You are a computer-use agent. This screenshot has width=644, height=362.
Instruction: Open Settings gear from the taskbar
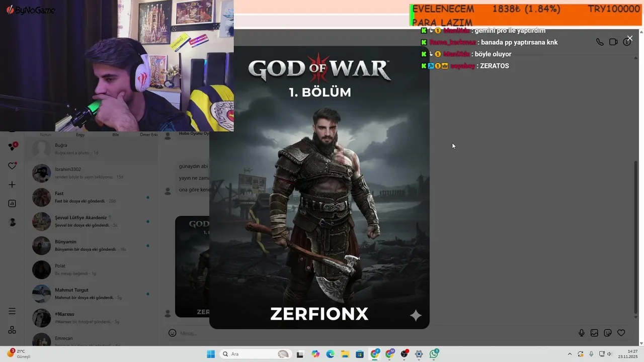419,354
